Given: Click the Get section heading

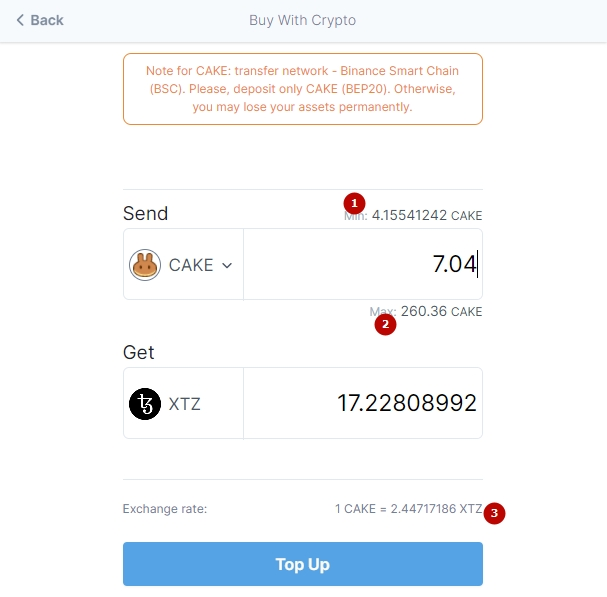Looking at the screenshot, I should click(139, 352).
